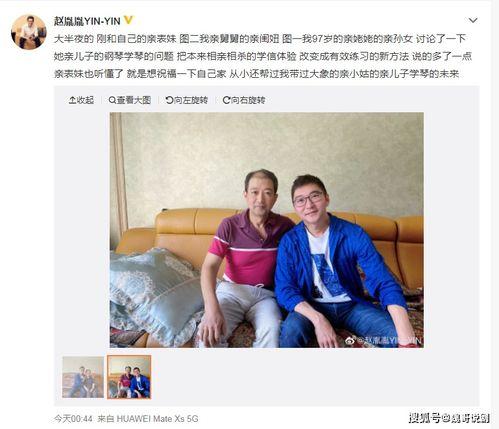Select the 收起 collapse text
The image size is (499, 429).
tap(85, 100)
